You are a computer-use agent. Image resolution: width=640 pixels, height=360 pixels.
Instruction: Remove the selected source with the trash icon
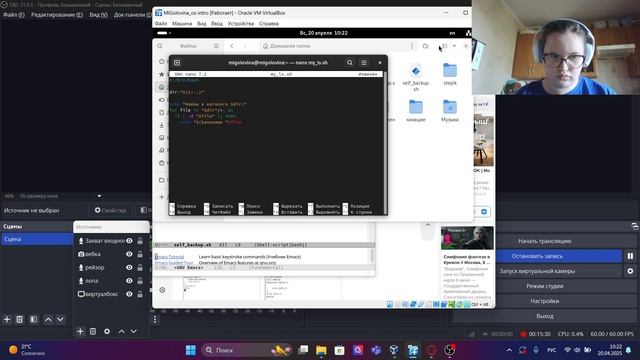point(93,331)
